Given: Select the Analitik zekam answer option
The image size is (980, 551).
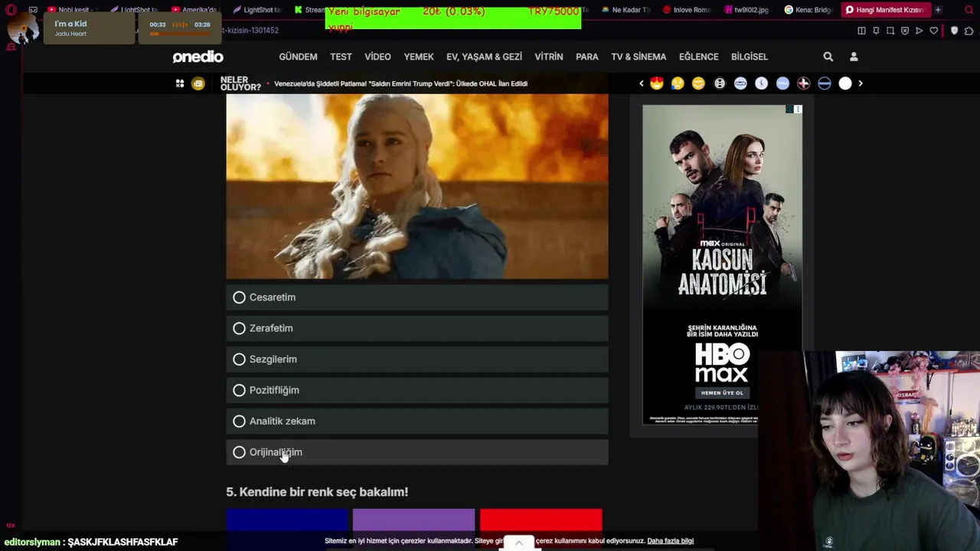Looking at the screenshot, I should [417, 421].
